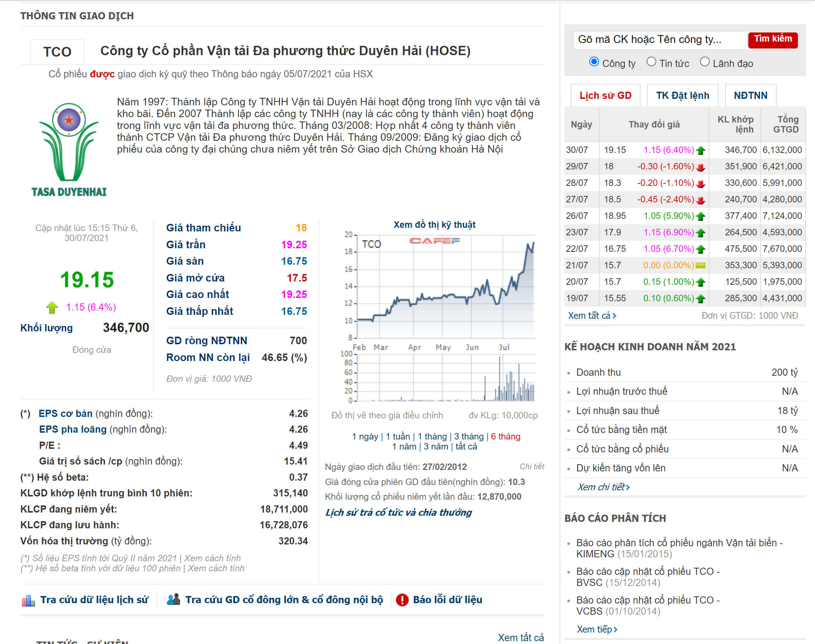Click the Tìm kiếm search button
Screen dimensions: 815x644
[773, 40]
